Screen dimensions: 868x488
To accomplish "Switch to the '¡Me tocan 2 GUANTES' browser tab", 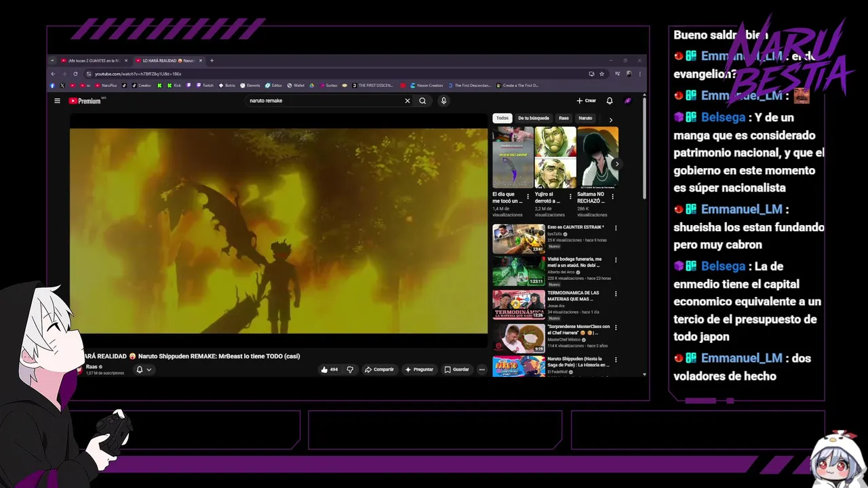I will click(94, 60).
